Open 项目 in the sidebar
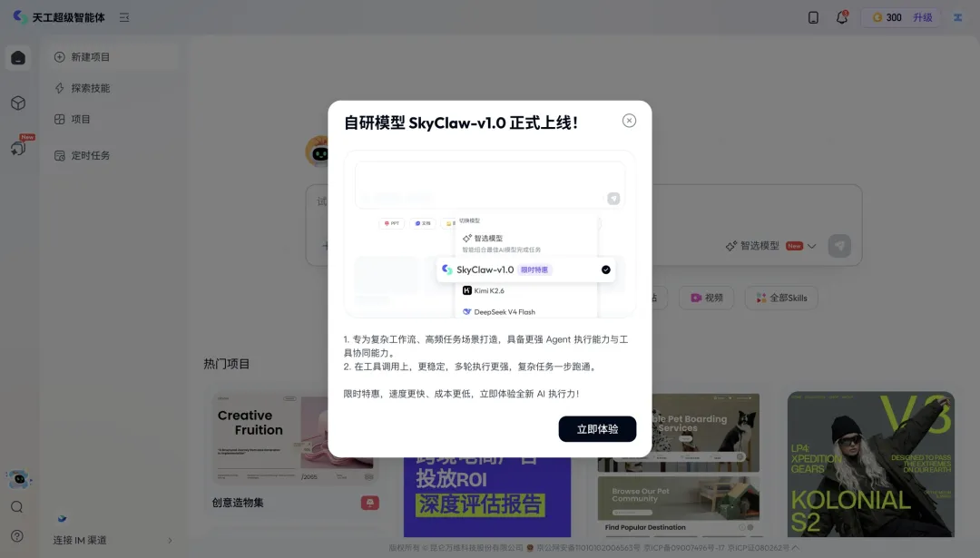The height and width of the screenshot is (558, 980). (113, 120)
